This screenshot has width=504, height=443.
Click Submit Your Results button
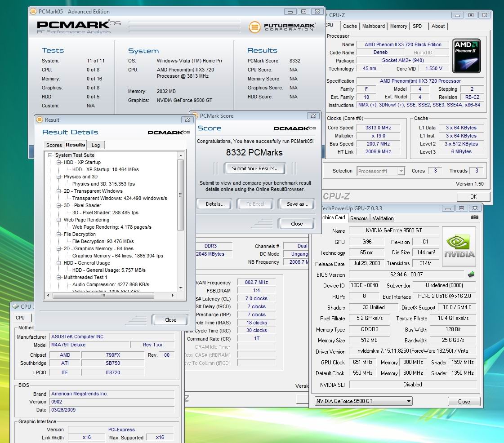coord(255,168)
